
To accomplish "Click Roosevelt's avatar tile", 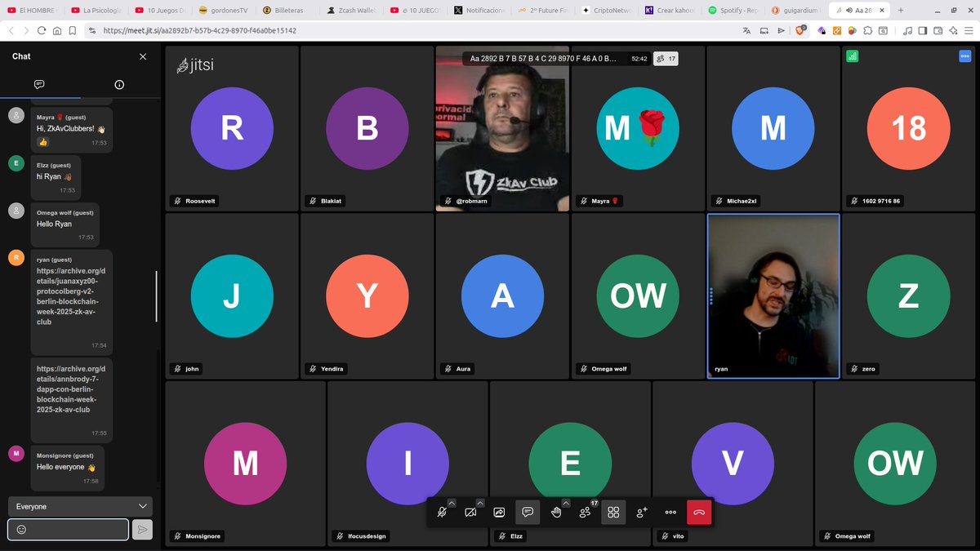I will pos(232,128).
